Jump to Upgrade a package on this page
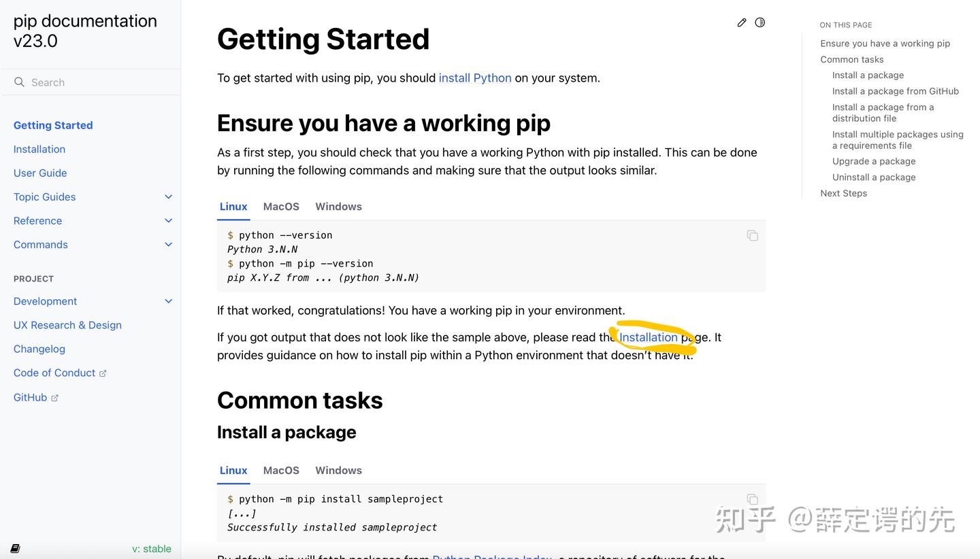 tap(874, 161)
